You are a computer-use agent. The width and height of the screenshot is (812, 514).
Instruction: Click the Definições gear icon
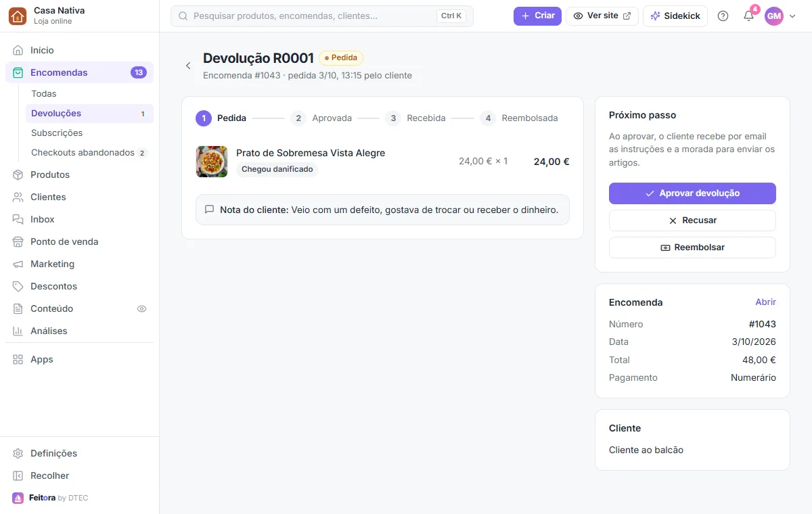point(18,453)
